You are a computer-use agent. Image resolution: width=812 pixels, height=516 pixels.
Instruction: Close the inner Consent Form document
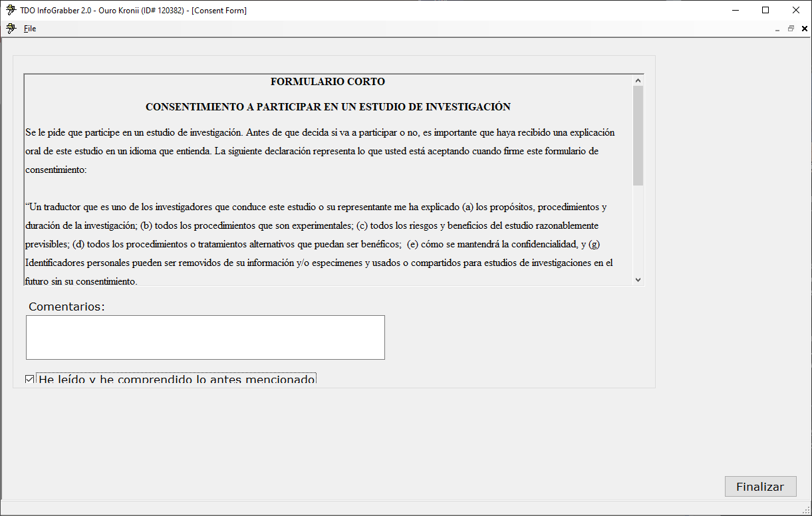(804, 29)
